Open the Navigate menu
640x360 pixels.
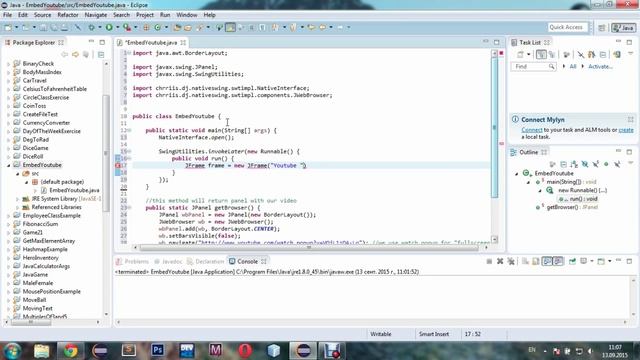pyautogui.click(x=96, y=15)
